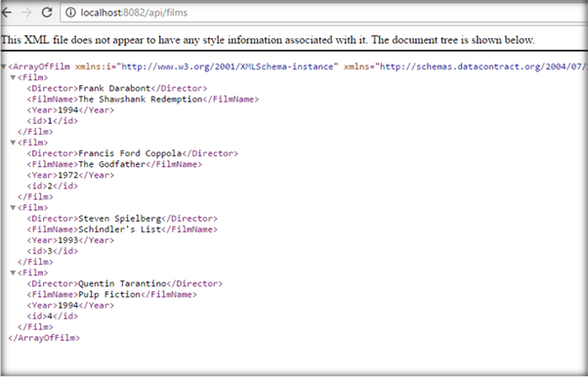Viewport: 588px width, 377px height.
Task: Select the text Pulp Fiction
Action: click(109, 295)
